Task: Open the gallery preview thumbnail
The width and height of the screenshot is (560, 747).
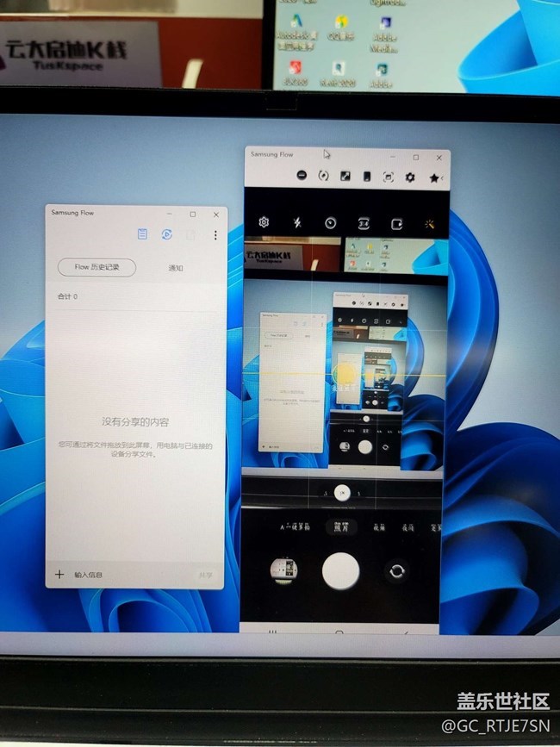Action: click(284, 570)
